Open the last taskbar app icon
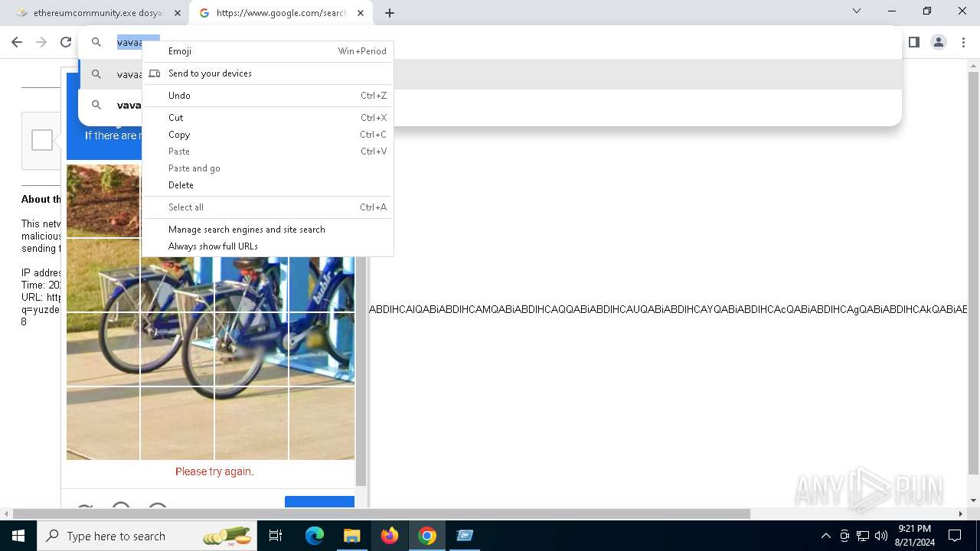This screenshot has height=551, width=980. (x=465, y=536)
